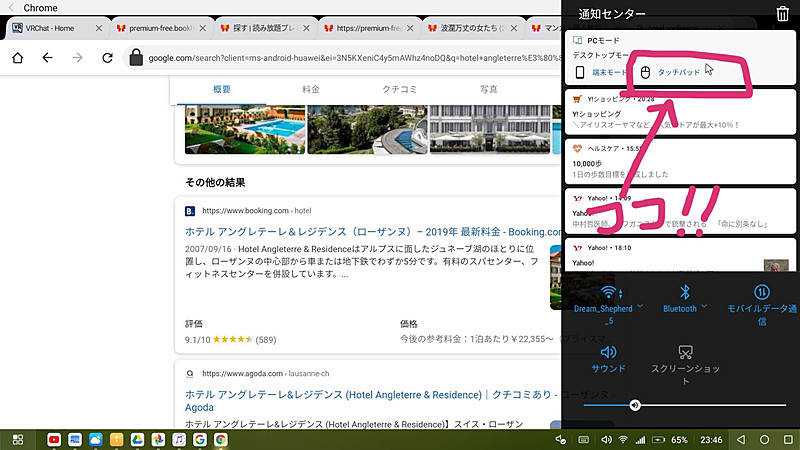The image size is (800, 450).
Task: Switch to premium-free.book tab
Action: pos(161,28)
